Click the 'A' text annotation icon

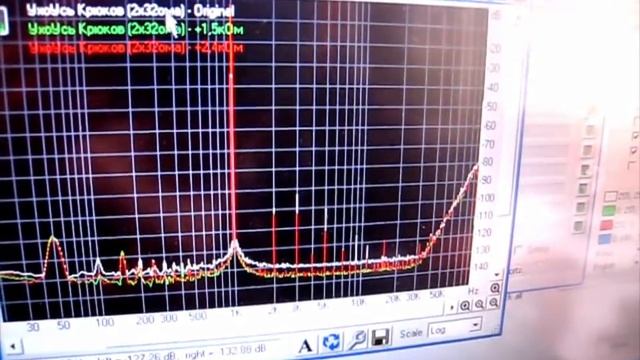(x=305, y=346)
